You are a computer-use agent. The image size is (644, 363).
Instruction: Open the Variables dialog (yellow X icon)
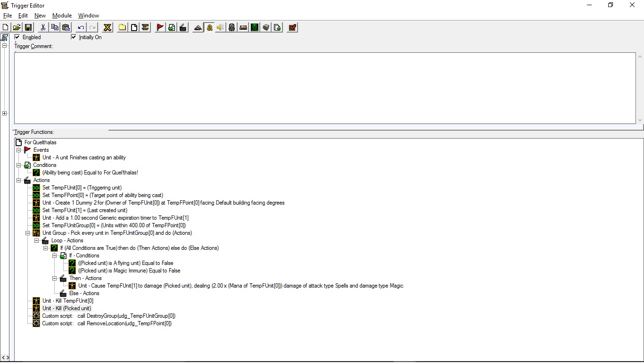pyautogui.click(x=107, y=27)
